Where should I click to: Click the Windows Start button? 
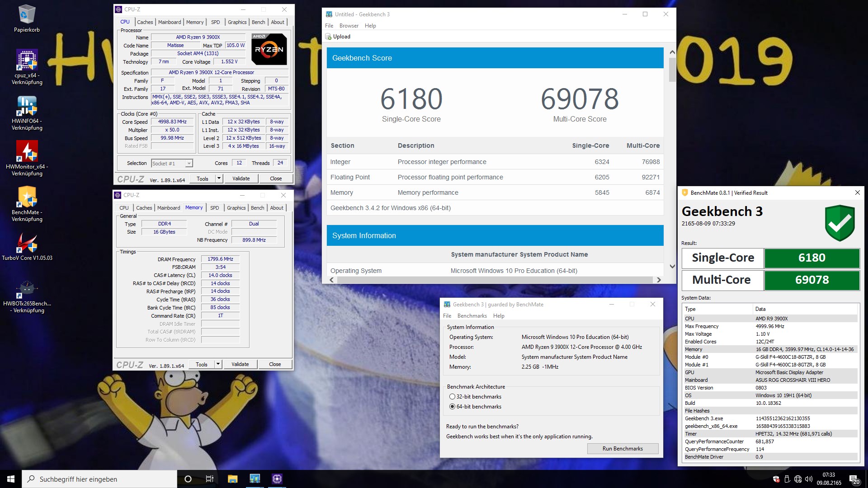11,479
